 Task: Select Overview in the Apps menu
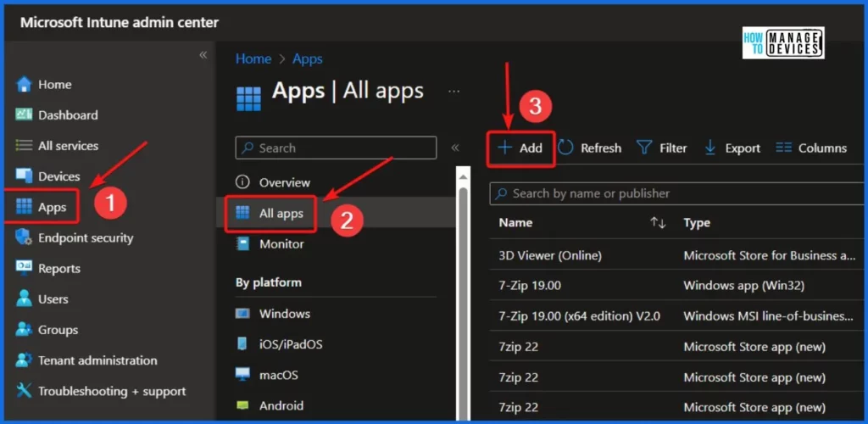(285, 182)
